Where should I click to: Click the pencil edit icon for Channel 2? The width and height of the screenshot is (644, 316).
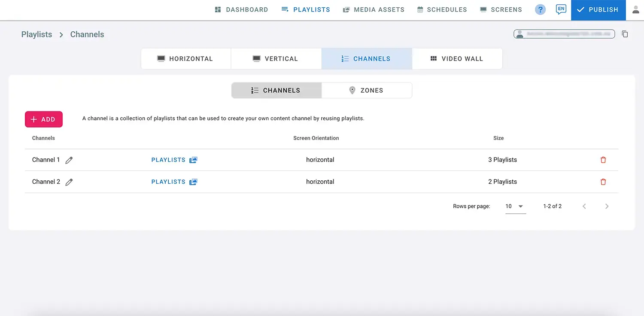coord(69,182)
